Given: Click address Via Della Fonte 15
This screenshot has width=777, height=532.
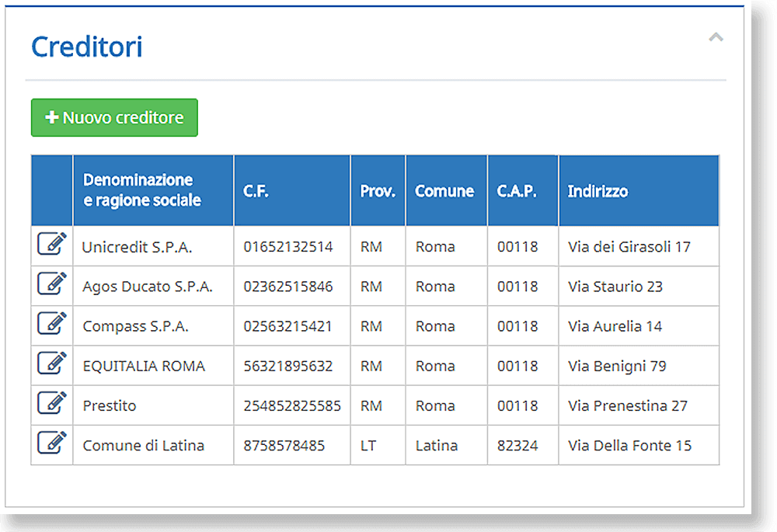Looking at the screenshot, I should coord(630,445).
